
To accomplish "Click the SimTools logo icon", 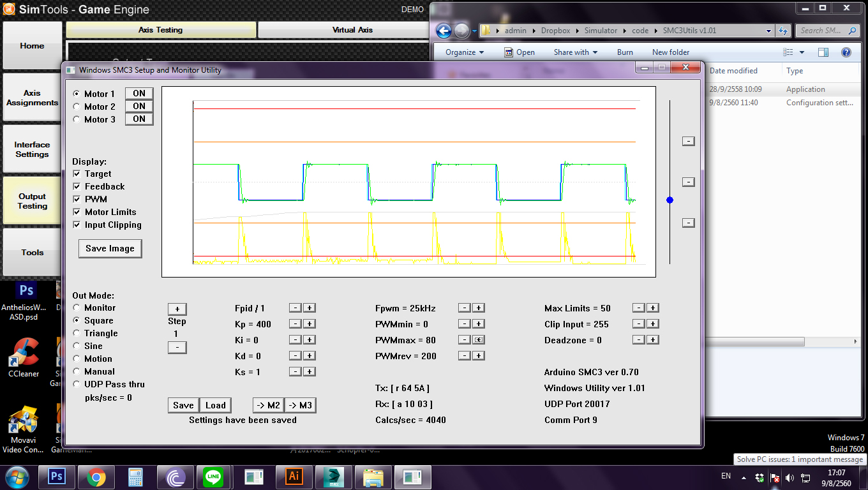I will click(x=8, y=9).
